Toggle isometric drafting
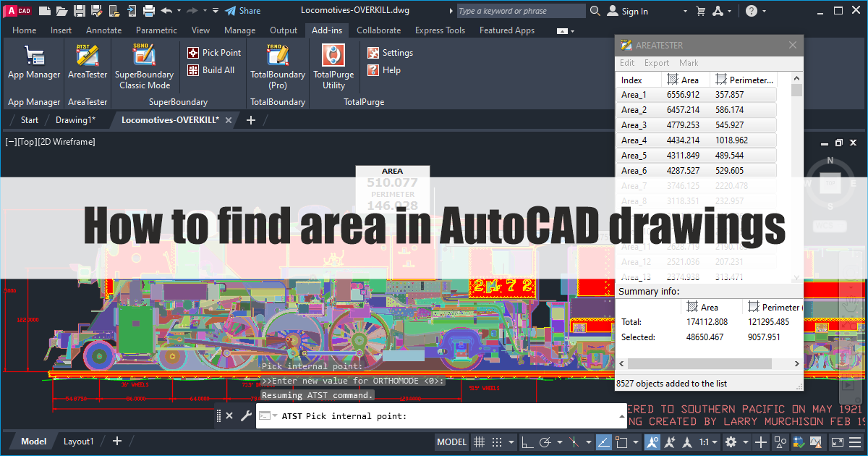The width and height of the screenshot is (868, 456). click(575, 442)
